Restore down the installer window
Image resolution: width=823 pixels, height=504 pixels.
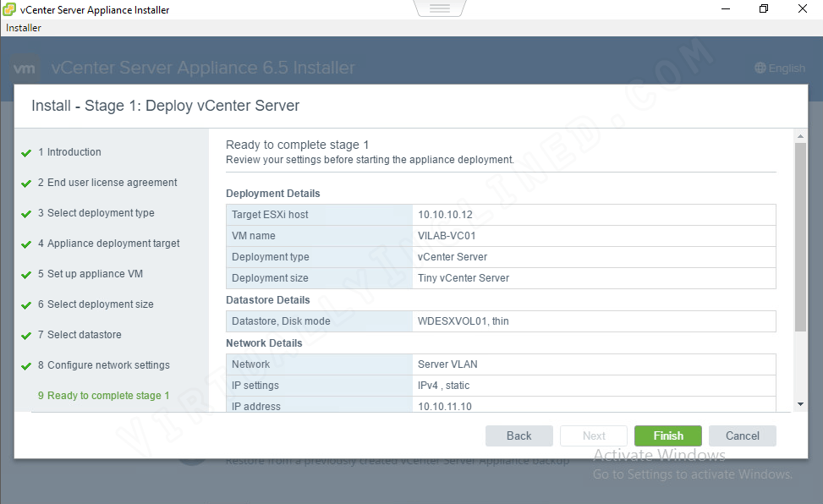(x=765, y=9)
